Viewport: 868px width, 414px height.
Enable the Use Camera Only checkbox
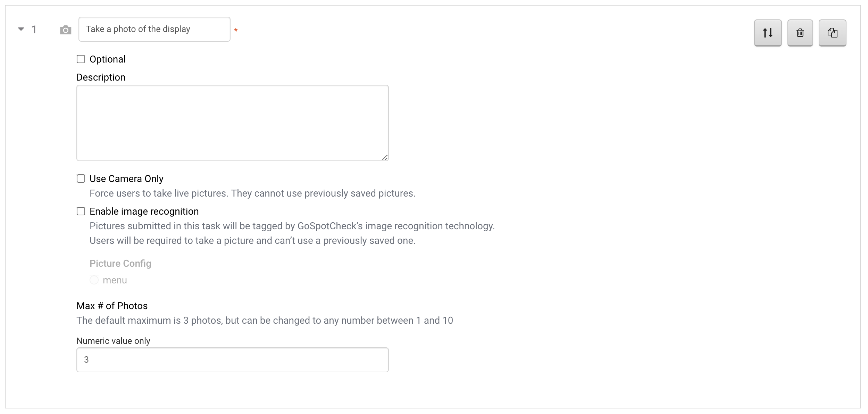tap(81, 179)
